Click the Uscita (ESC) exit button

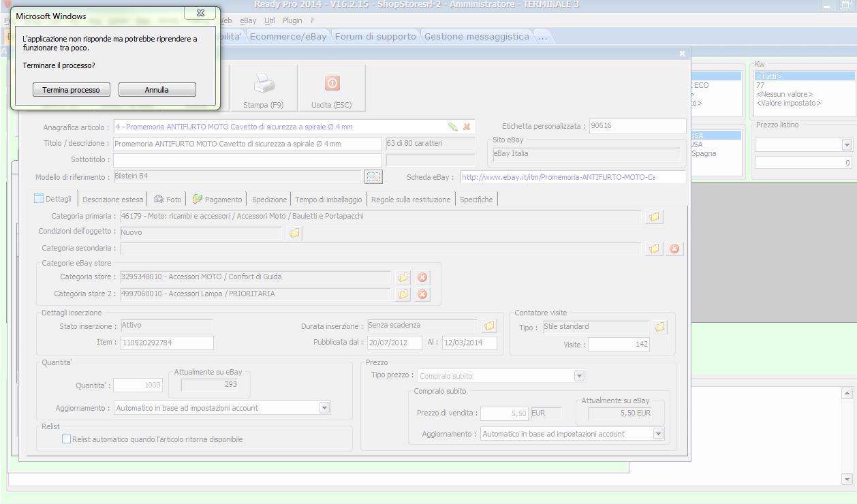point(332,88)
